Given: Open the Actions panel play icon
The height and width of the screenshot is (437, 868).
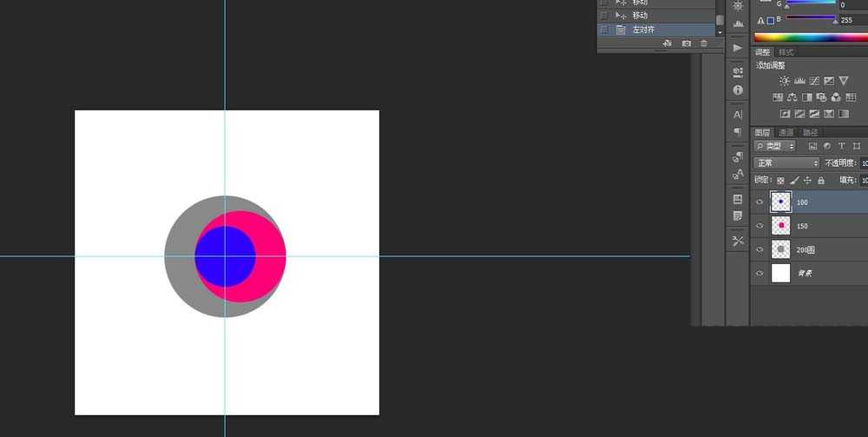Looking at the screenshot, I should click(x=738, y=47).
